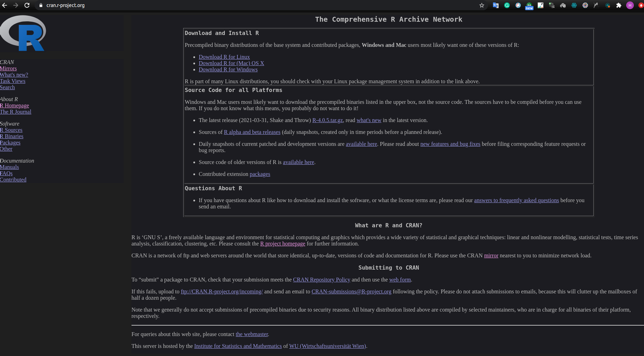Click the What are R and CRAN? heading

click(389, 226)
